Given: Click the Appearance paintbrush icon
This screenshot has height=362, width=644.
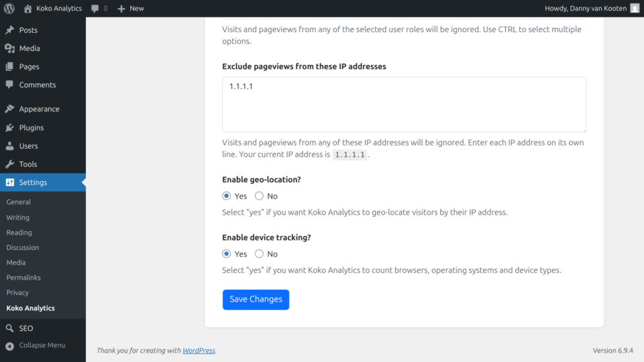Looking at the screenshot, I should coord(9,109).
